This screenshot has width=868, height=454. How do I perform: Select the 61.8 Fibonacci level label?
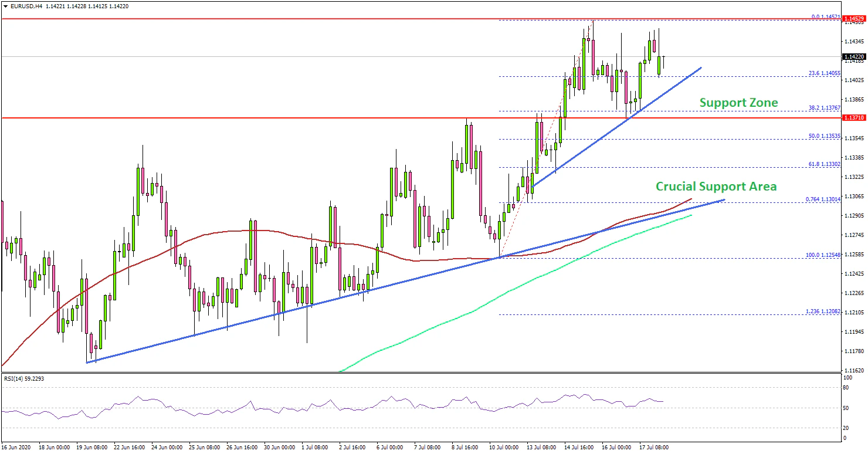point(825,165)
